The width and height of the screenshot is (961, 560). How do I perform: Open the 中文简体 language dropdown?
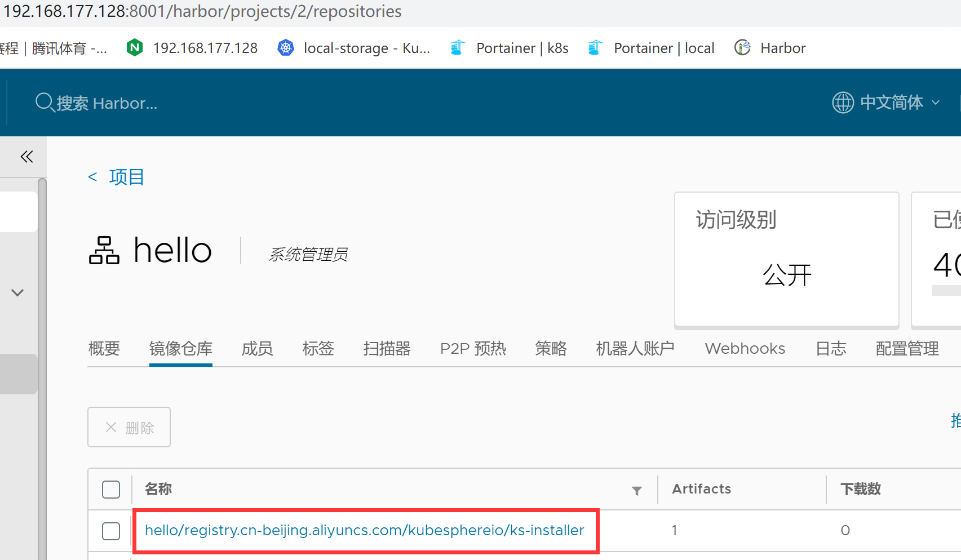tap(900, 103)
